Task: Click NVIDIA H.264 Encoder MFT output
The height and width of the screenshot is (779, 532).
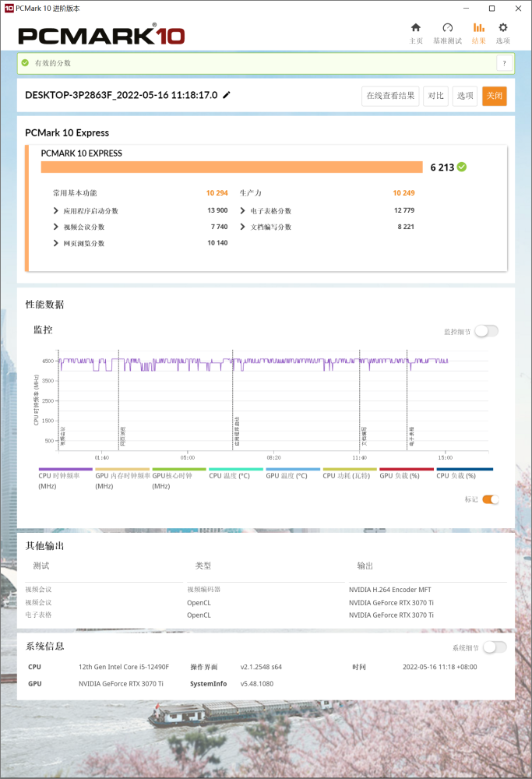Action: tap(390, 590)
